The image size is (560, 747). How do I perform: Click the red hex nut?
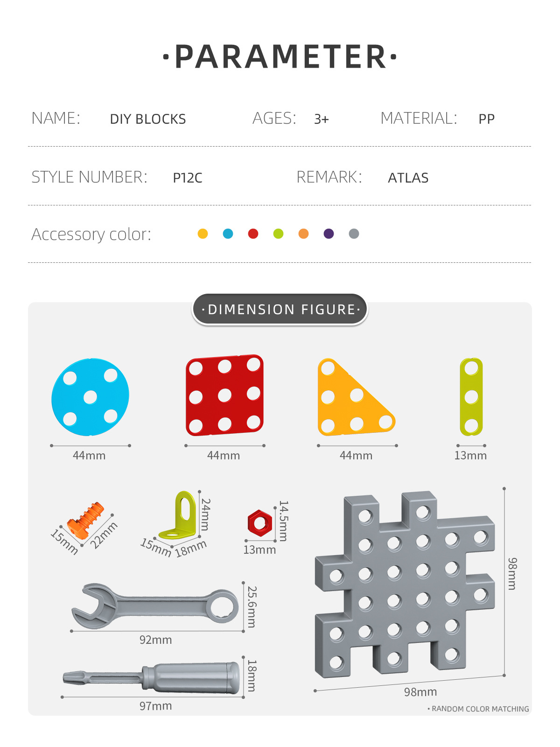pos(259,523)
